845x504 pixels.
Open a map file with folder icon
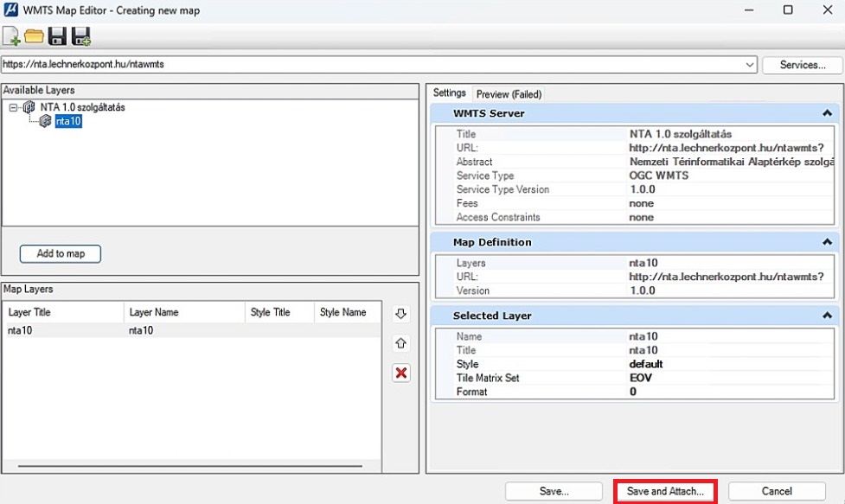point(34,36)
